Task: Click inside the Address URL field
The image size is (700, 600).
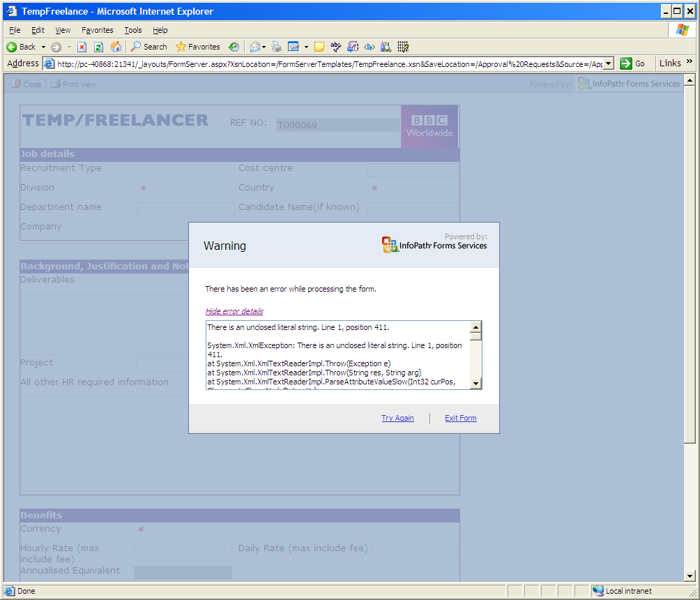Action: pyautogui.click(x=329, y=64)
